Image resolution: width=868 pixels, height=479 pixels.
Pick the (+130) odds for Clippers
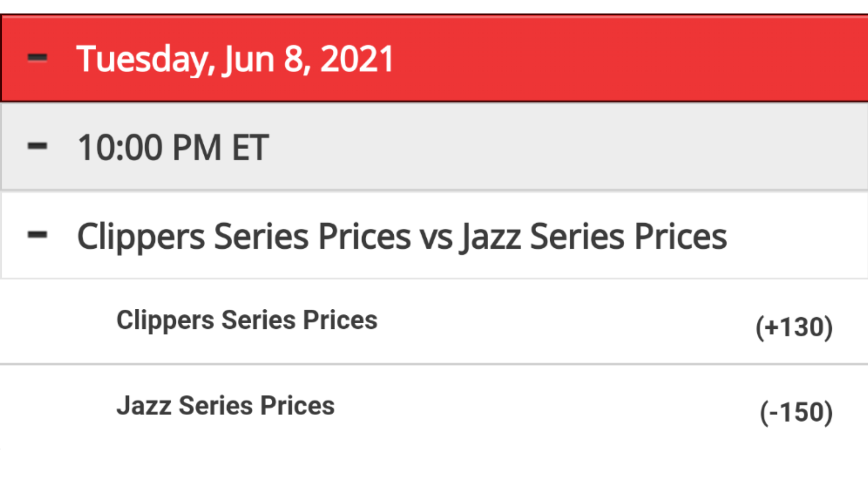(x=794, y=328)
